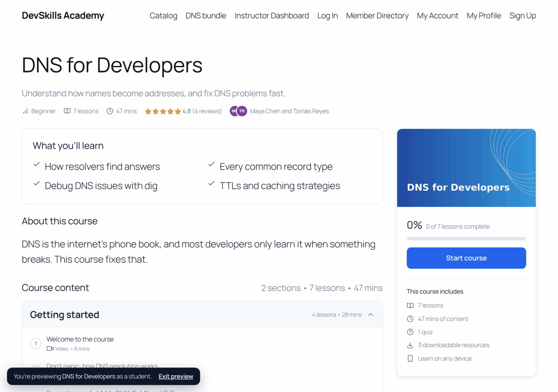Click the Sign Up link
This screenshot has height=392, width=558.
tap(522, 16)
